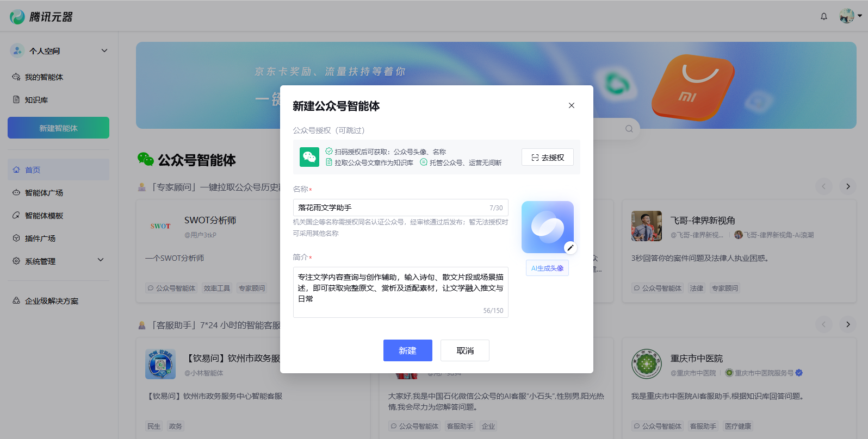Click the agent avatar image
Image resolution: width=868 pixels, height=439 pixels.
(548, 227)
